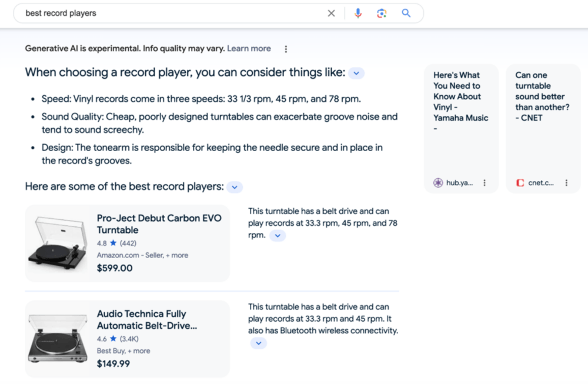Screen dimensions: 588x384
Task: Open the three-dot menu on the Yamaha card
Action: pyautogui.click(x=484, y=183)
